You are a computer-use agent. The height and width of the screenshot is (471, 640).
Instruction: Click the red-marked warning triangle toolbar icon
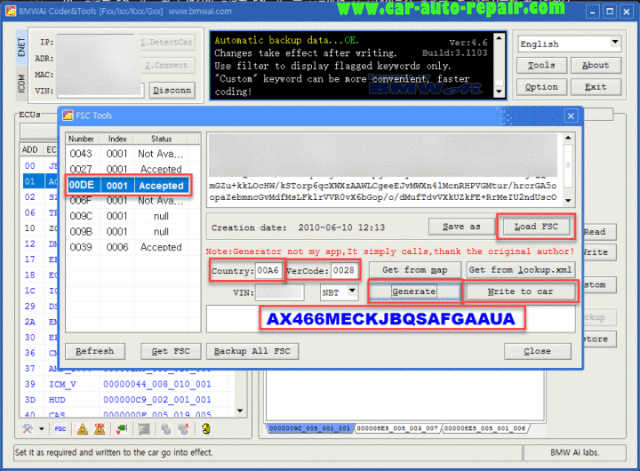click(x=100, y=429)
